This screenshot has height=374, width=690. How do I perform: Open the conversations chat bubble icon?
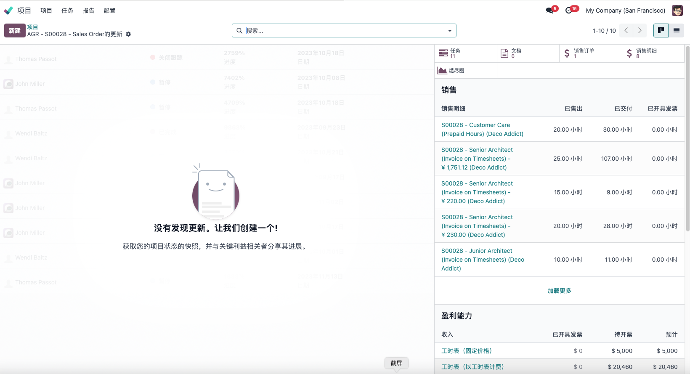(550, 10)
